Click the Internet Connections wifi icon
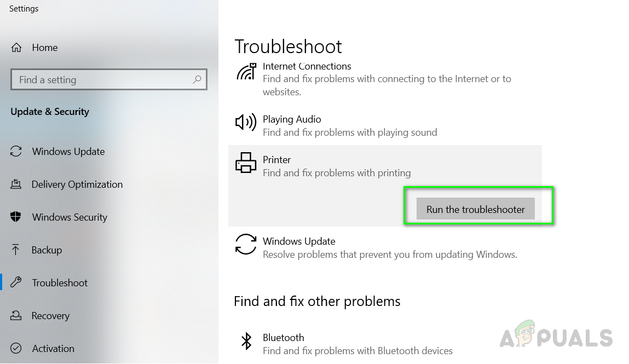This screenshot has height=364, width=629. [246, 73]
